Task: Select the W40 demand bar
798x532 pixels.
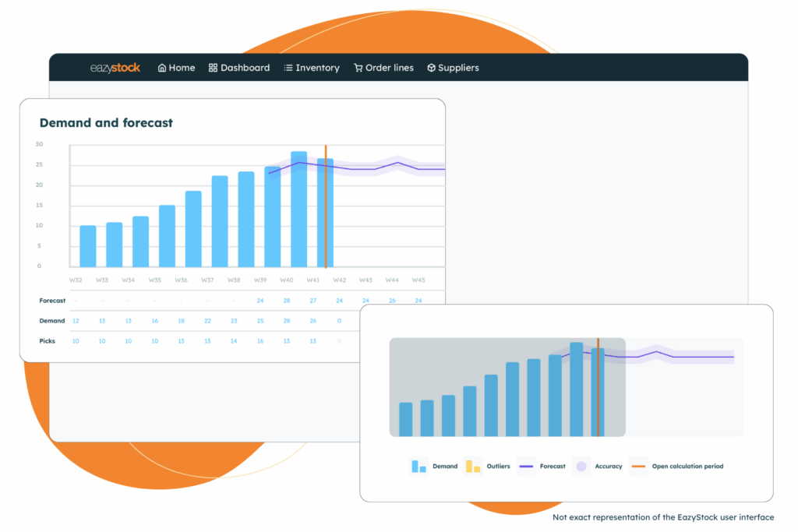Action: pos(298,210)
